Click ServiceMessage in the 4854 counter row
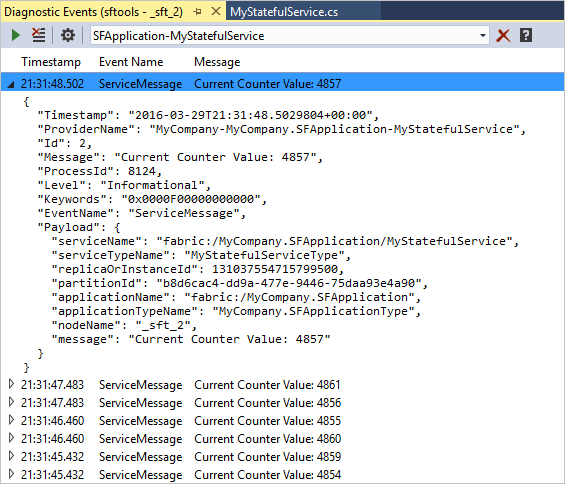 point(141,475)
